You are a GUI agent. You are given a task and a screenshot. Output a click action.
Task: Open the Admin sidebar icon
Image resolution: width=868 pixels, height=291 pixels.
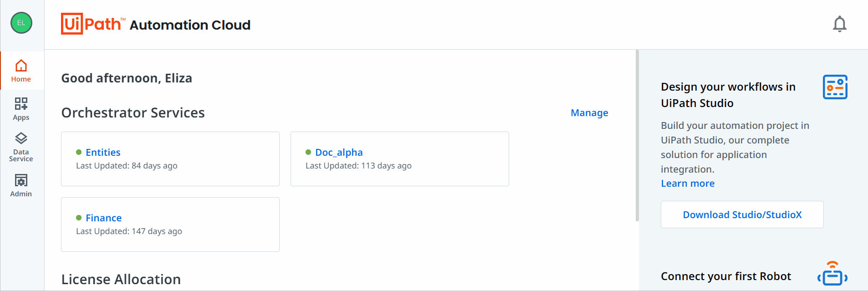pos(21,185)
